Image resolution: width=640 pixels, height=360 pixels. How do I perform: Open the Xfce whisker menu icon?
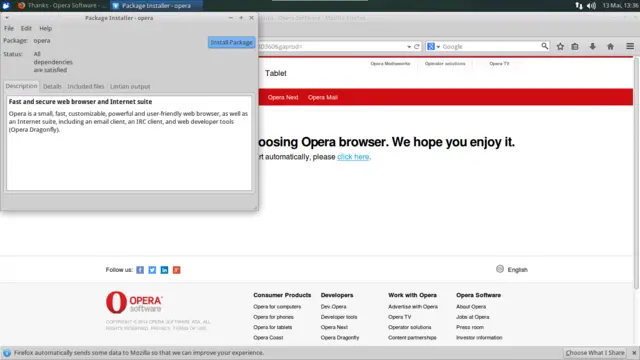pos(6,5)
